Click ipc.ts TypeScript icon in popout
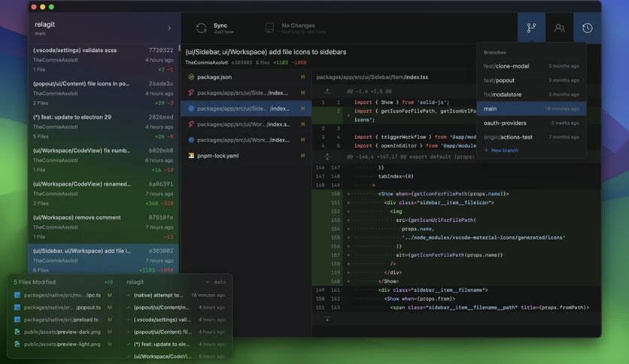629x364 pixels. point(17,295)
